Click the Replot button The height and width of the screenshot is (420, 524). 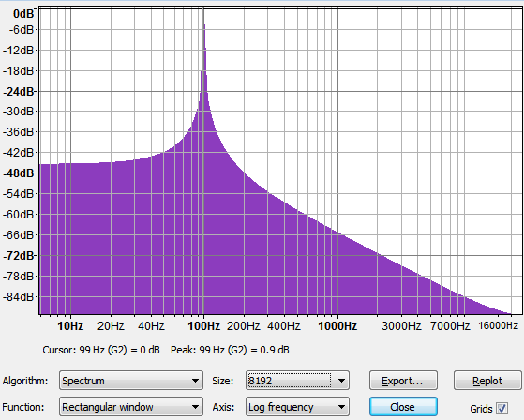(x=487, y=381)
